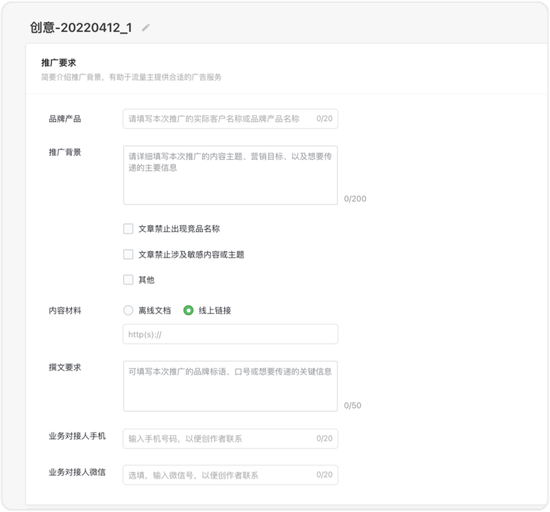550x512 pixels.
Task: Click into the 撰文要求 text area
Action: tap(230, 386)
